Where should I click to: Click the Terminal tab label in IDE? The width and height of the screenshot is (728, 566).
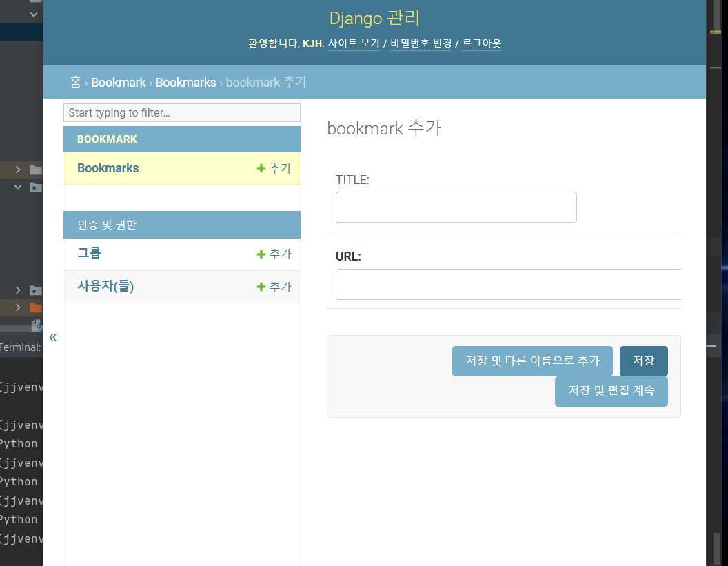click(x=21, y=347)
